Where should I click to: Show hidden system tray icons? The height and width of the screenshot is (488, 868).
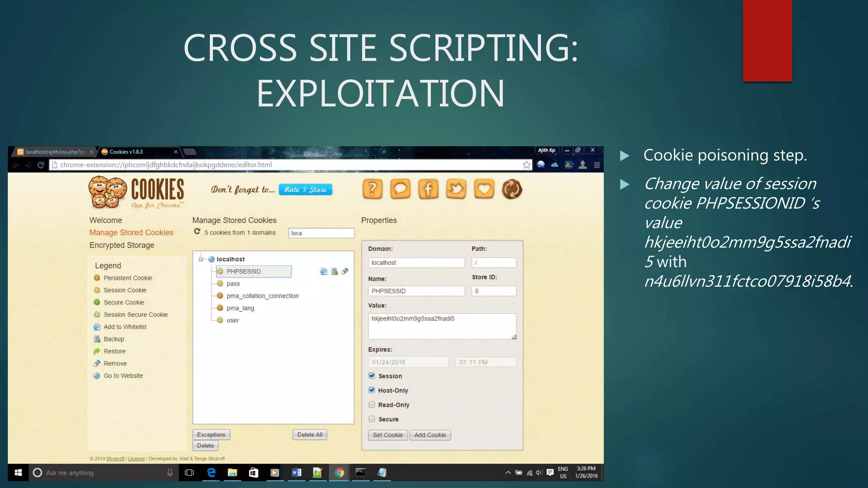coord(508,473)
